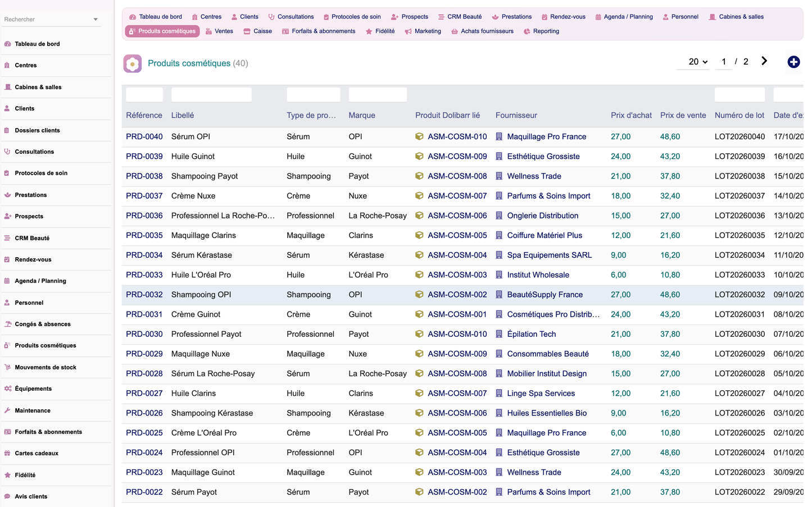Screen dimensions: 812x507
Task: Open the Marketing top menu tab
Action: click(x=423, y=31)
